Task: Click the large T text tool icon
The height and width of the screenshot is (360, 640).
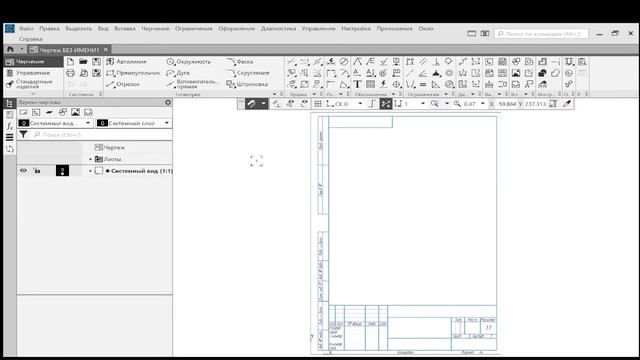Action: pyautogui.click(x=357, y=84)
